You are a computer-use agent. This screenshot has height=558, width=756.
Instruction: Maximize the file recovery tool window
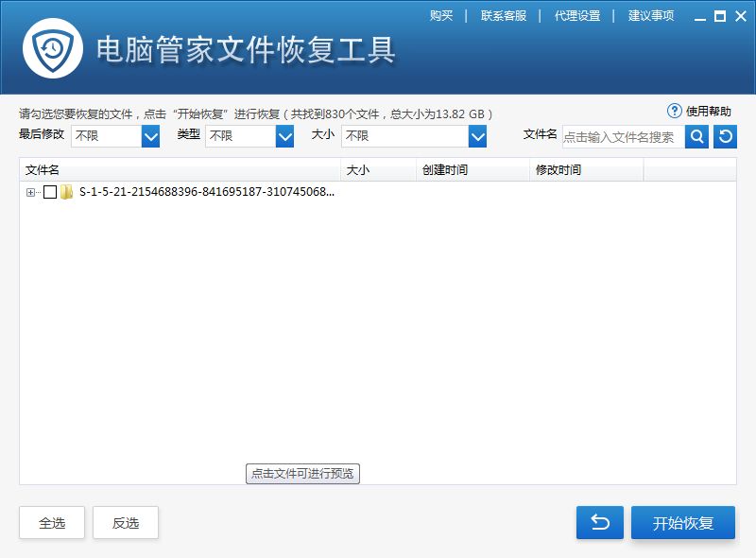click(x=720, y=17)
